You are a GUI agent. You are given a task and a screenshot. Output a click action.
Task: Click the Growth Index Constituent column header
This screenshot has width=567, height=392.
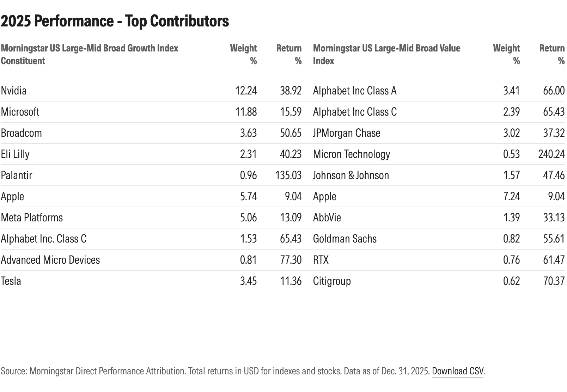point(90,54)
